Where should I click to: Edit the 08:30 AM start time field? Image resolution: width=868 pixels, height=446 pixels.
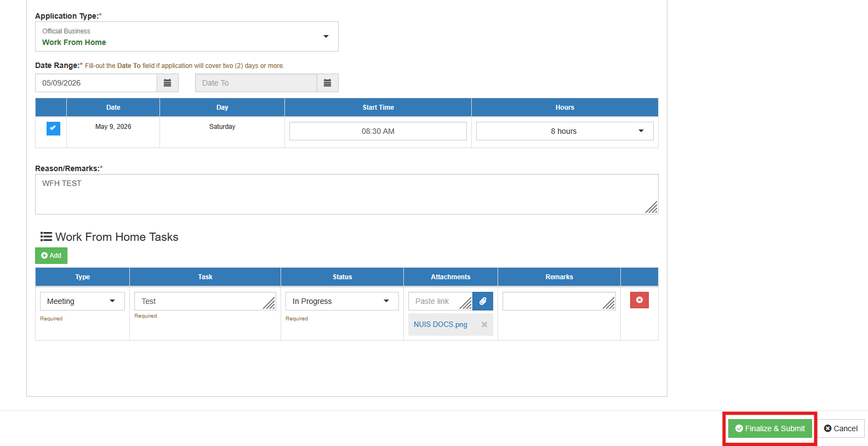(378, 131)
